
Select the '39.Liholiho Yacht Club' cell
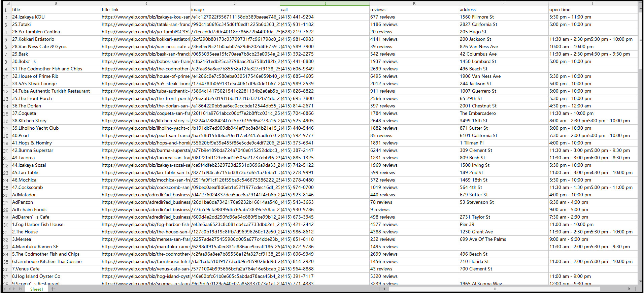click(56, 128)
